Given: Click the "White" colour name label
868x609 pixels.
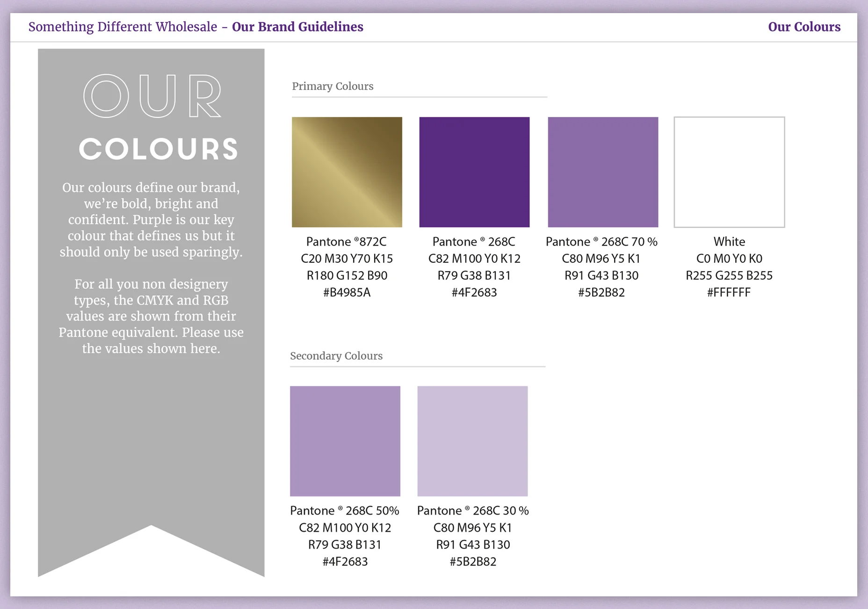Looking at the screenshot, I should [x=729, y=242].
